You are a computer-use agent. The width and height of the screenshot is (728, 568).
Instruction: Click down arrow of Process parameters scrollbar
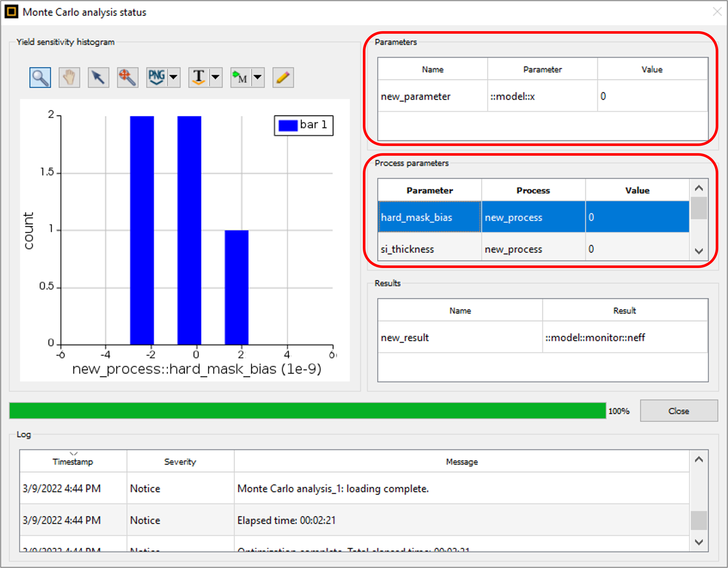click(699, 251)
